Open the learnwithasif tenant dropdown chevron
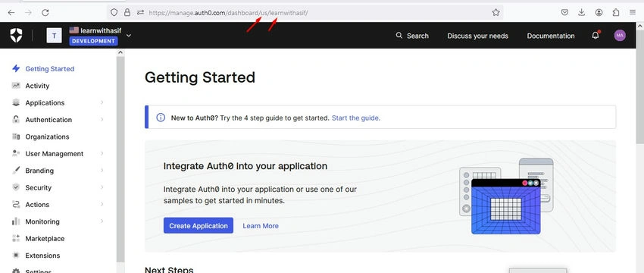This screenshot has width=644, height=273. point(129,36)
